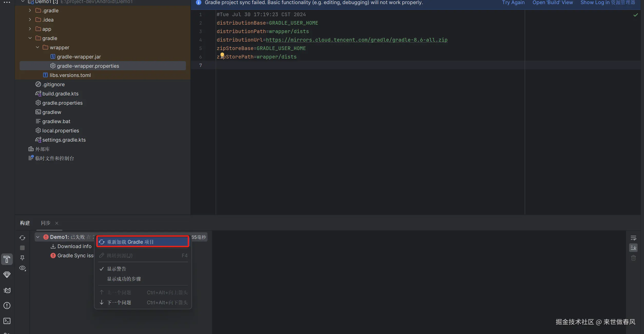Click the Build hammer icon in left sidebar
Image resolution: width=644 pixels, height=334 pixels.
7,259
